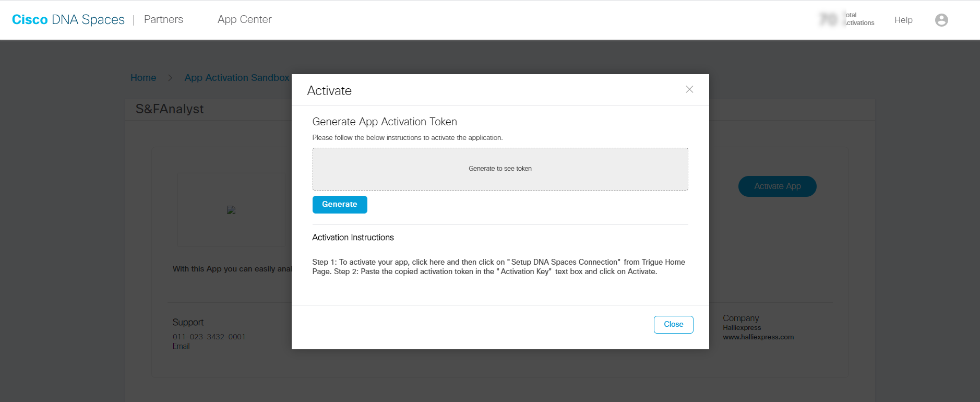Image resolution: width=980 pixels, height=402 pixels.
Task: Open the user profile avatar icon
Action: coord(941,20)
